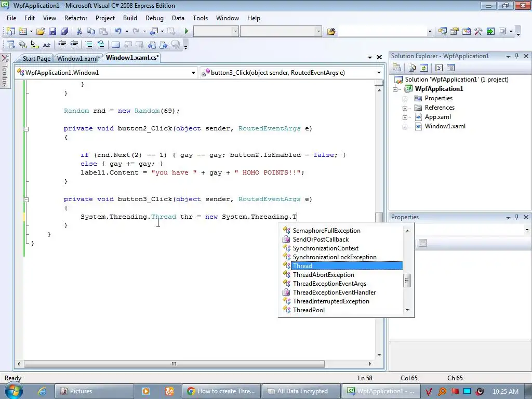The height and width of the screenshot is (399, 532).
Task: Uncomment the selected lines
Action: 101,45
